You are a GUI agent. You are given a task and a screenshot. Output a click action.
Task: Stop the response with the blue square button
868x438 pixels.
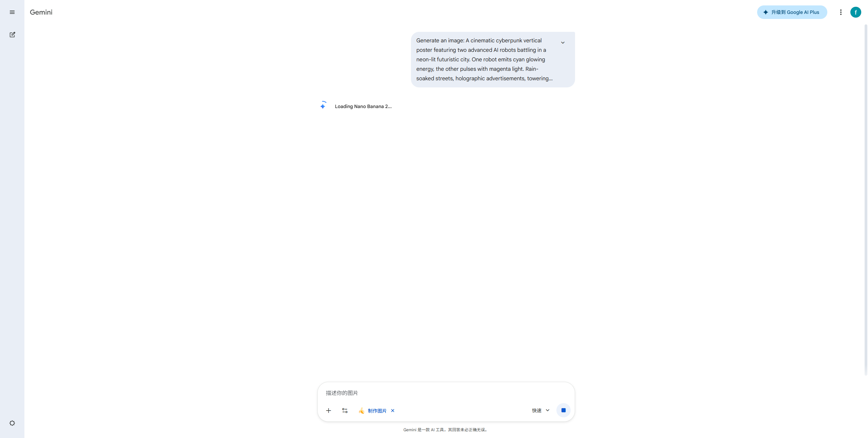pyautogui.click(x=563, y=410)
